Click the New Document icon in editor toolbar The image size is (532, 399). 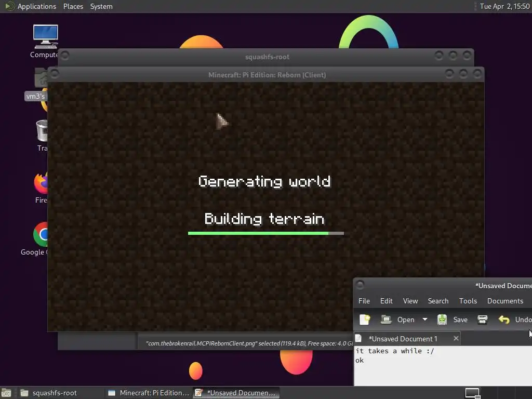[x=365, y=320]
